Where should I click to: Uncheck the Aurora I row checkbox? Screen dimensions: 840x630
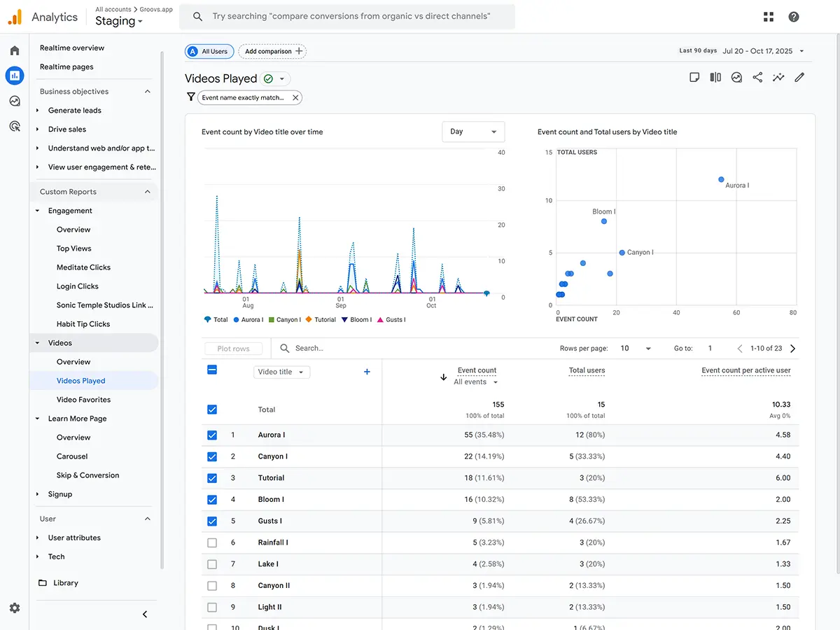212,435
